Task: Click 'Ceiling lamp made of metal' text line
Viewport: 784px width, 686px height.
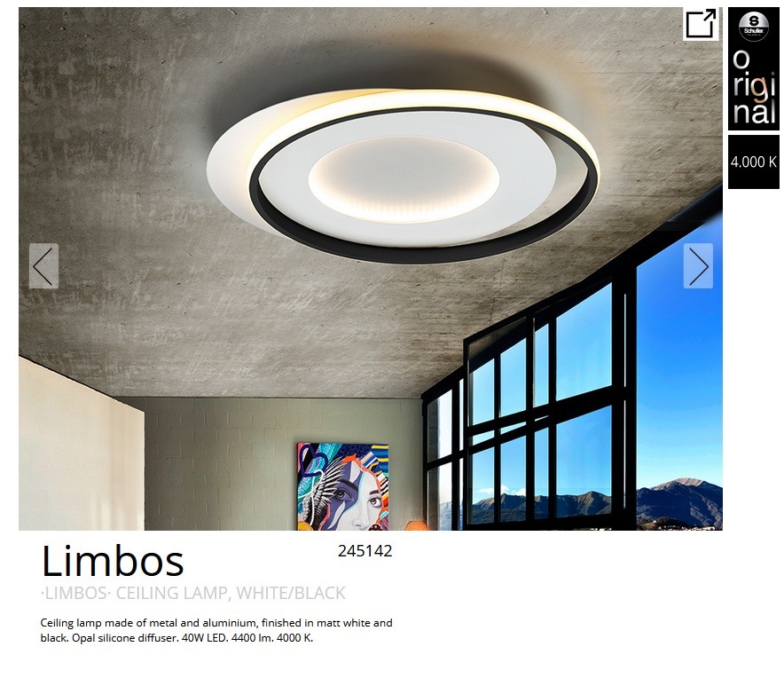Action: pyautogui.click(x=109, y=623)
